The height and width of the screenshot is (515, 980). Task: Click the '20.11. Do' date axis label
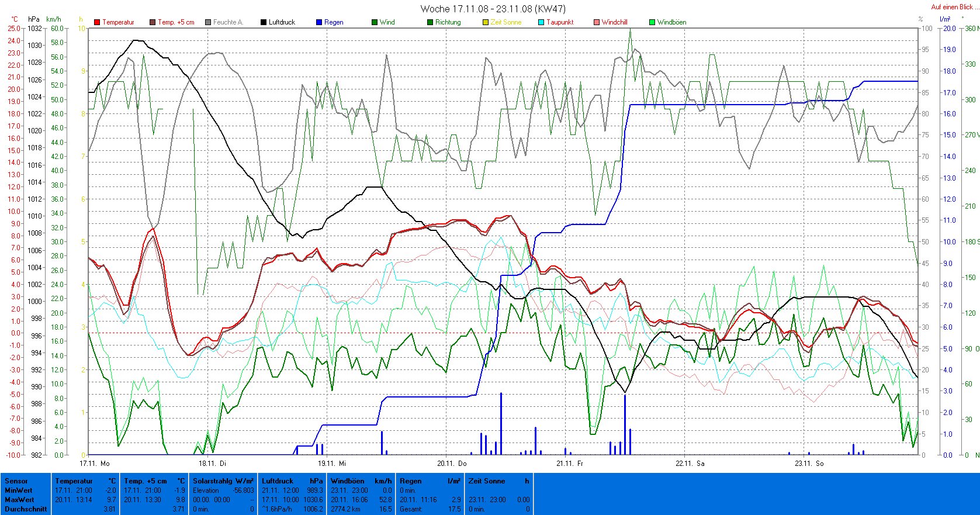click(x=452, y=464)
